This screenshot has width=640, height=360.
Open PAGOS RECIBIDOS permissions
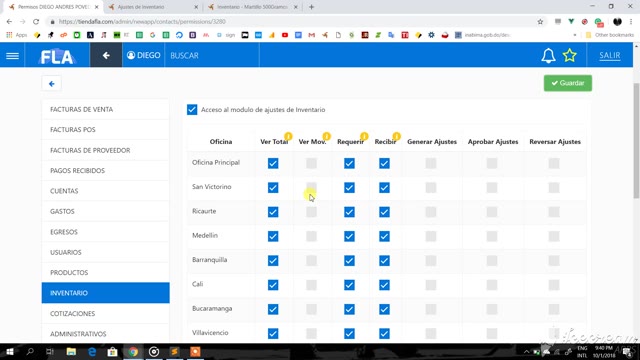(x=105, y=171)
